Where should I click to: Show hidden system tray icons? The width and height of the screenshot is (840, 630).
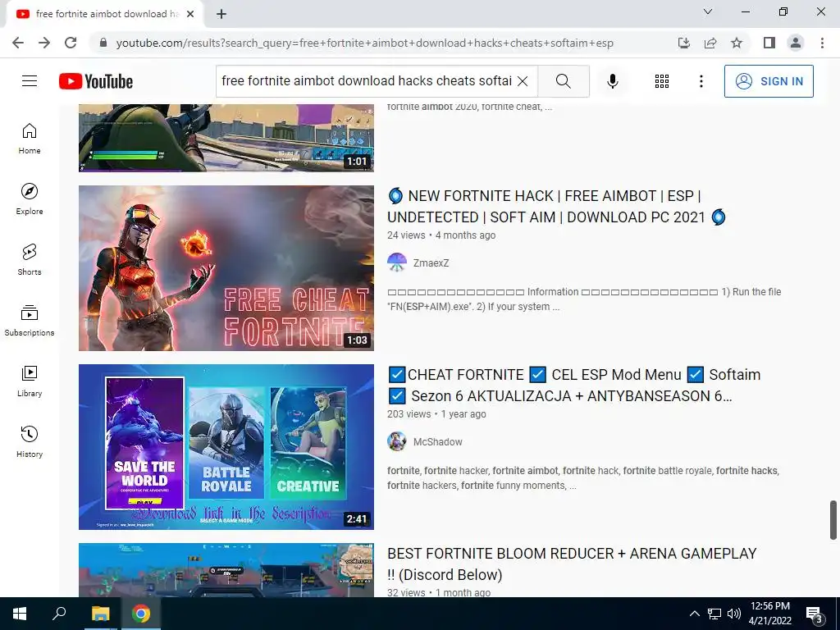click(x=694, y=614)
